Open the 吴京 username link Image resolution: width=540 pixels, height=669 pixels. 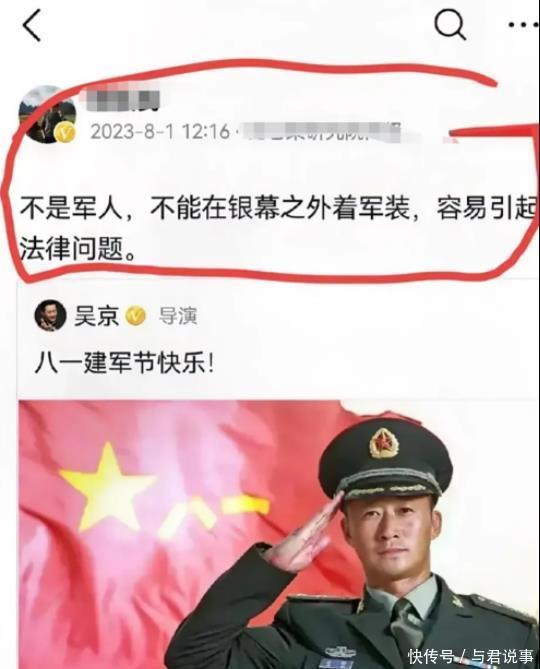[96, 316]
